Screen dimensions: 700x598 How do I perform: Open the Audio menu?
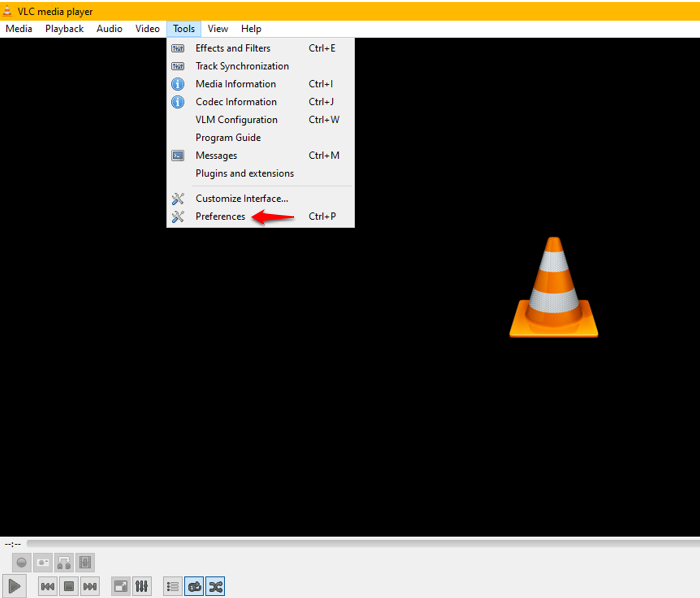click(x=109, y=29)
